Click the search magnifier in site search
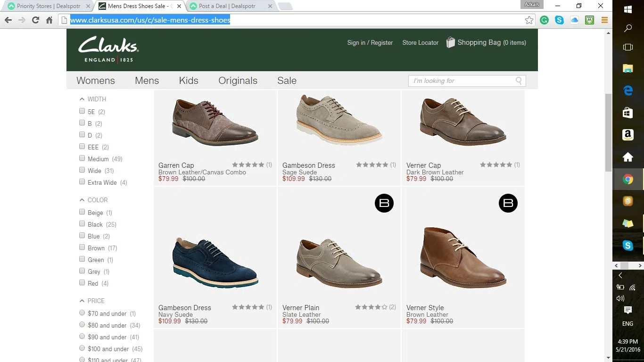 pyautogui.click(x=519, y=81)
